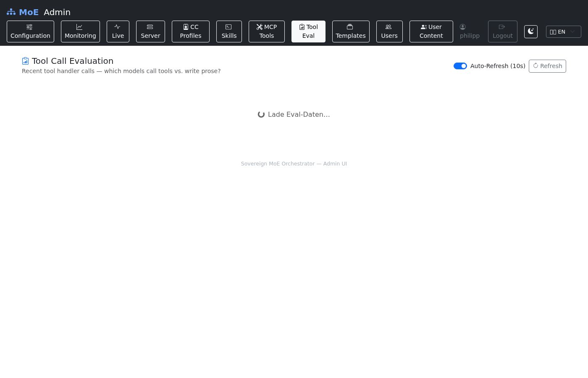Click the server rack icon on Server
Image resolution: width=588 pixels, height=378 pixels.
tap(150, 27)
